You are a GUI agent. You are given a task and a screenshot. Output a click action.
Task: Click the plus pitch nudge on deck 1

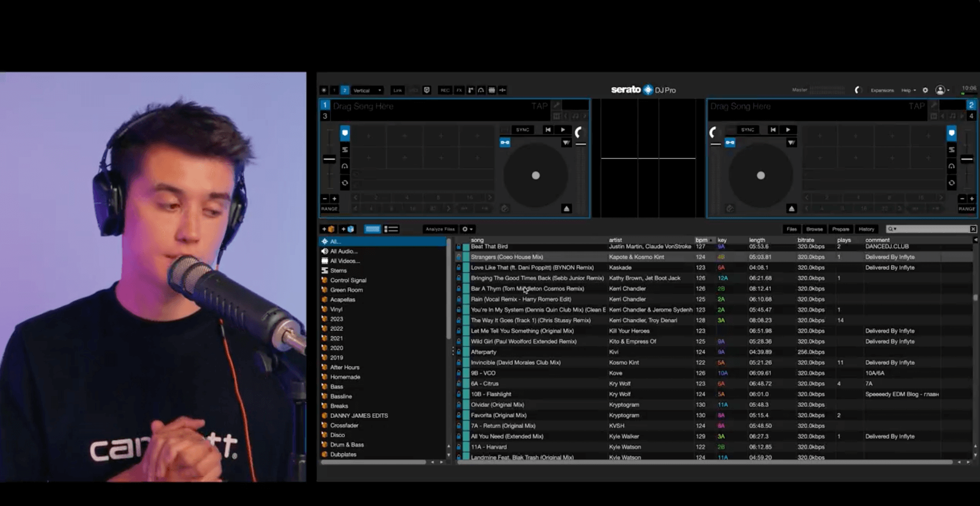pyautogui.click(x=334, y=199)
